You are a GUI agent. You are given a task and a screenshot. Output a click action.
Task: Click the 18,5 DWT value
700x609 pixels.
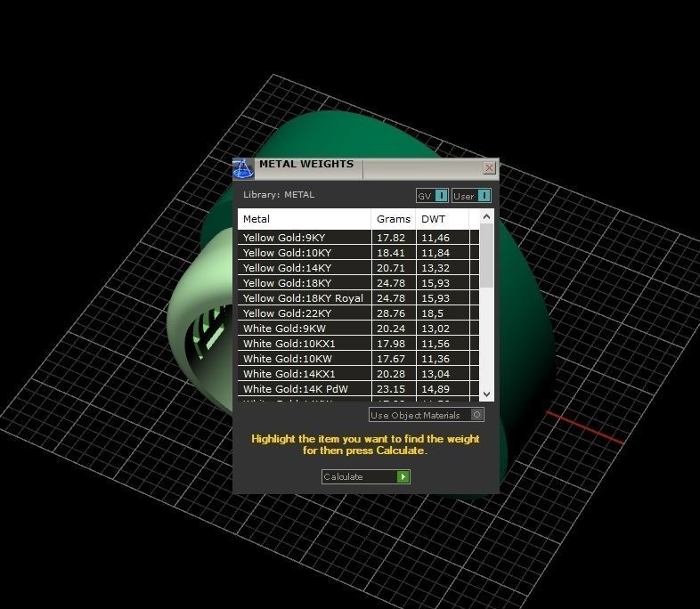[432, 313]
